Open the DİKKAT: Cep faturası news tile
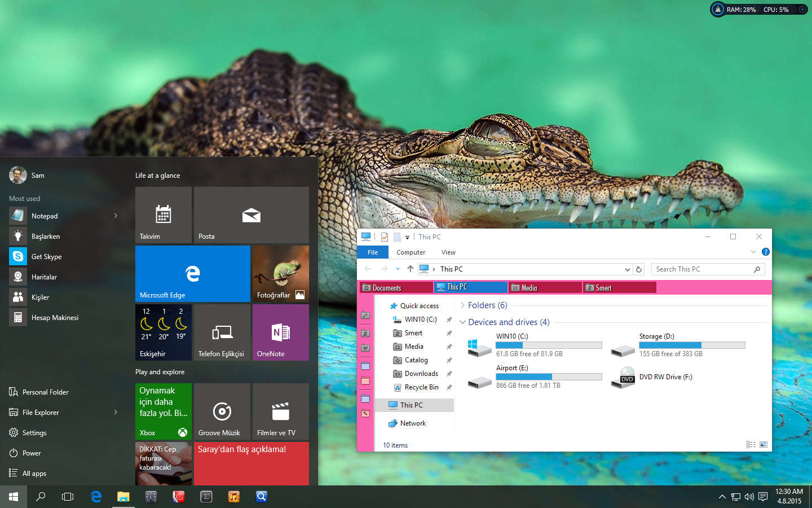812x508 pixels. pos(164,463)
